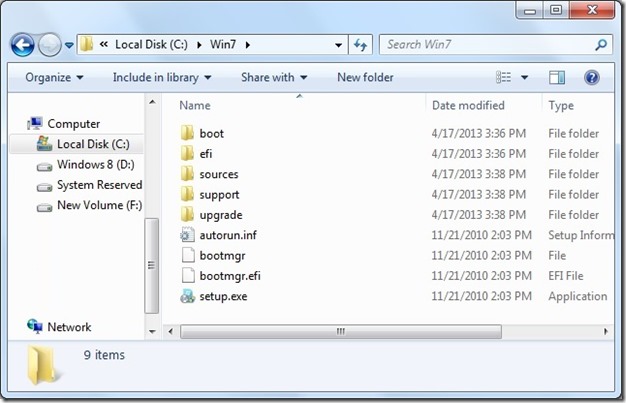Select the sources folder icon

(187, 174)
